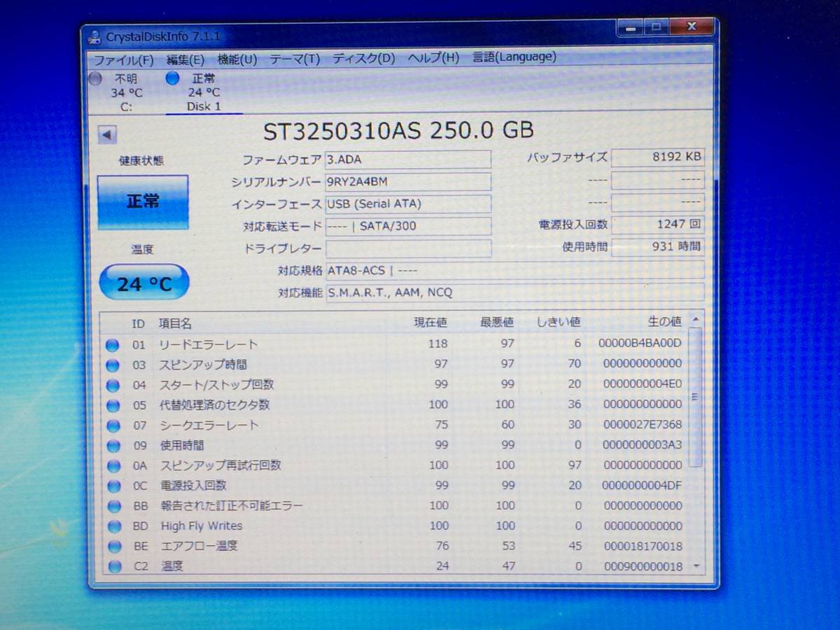Click raw value 0000000003A3 of 使用時間
This screenshot has height=630, width=840.
(643, 444)
